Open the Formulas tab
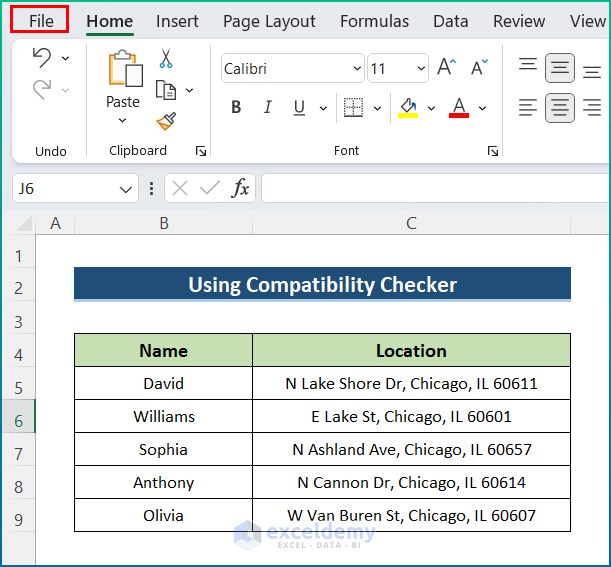The width and height of the screenshot is (611, 567). (x=374, y=21)
